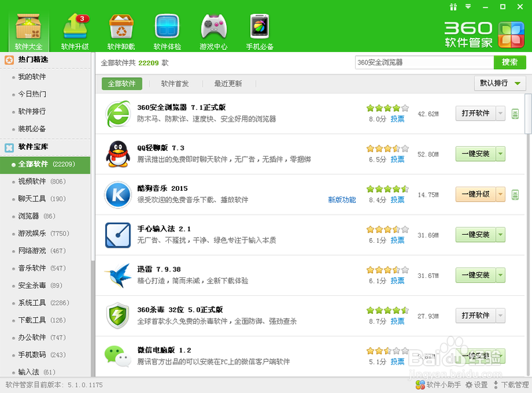The image size is (532, 393).
Task: Click 一键安装 for 迅雷
Action: click(475, 275)
